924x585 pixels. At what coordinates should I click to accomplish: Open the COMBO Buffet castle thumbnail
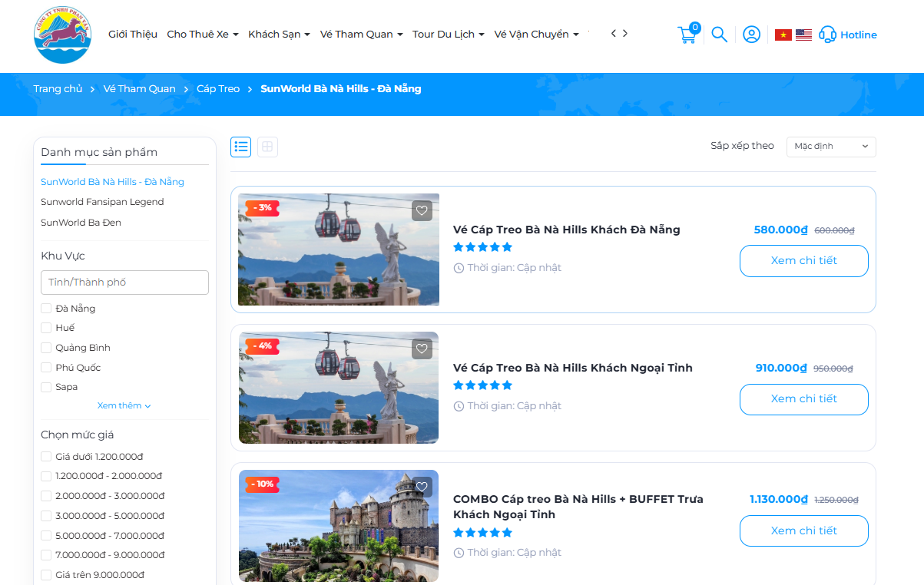pyautogui.click(x=339, y=526)
